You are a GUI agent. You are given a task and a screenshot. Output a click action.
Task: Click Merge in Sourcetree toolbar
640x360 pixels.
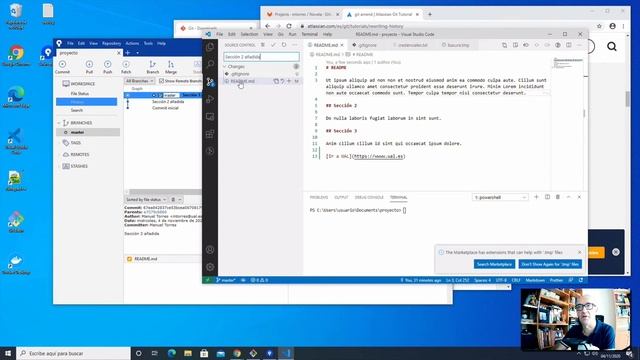click(x=171, y=67)
